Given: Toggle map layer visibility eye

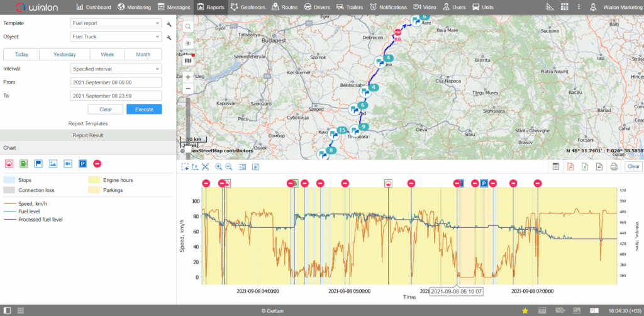Looking at the screenshot, I should [x=187, y=43].
